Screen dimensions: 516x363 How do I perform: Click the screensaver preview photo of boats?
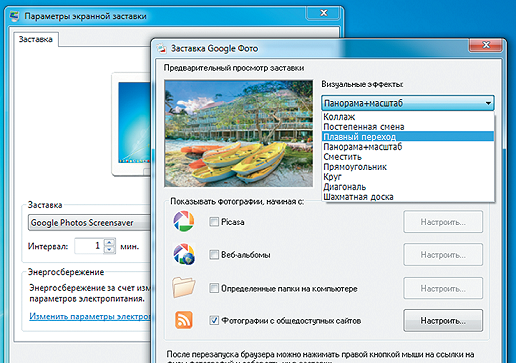pyautogui.click(x=239, y=133)
